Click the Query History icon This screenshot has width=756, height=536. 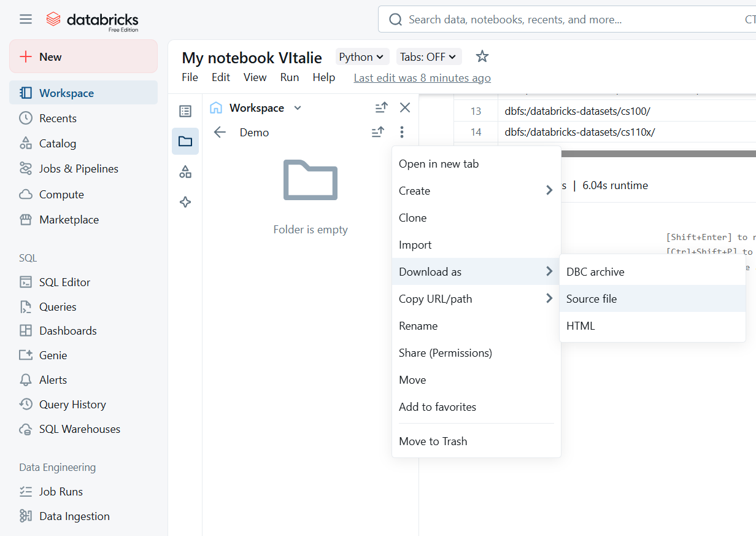click(26, 404)
